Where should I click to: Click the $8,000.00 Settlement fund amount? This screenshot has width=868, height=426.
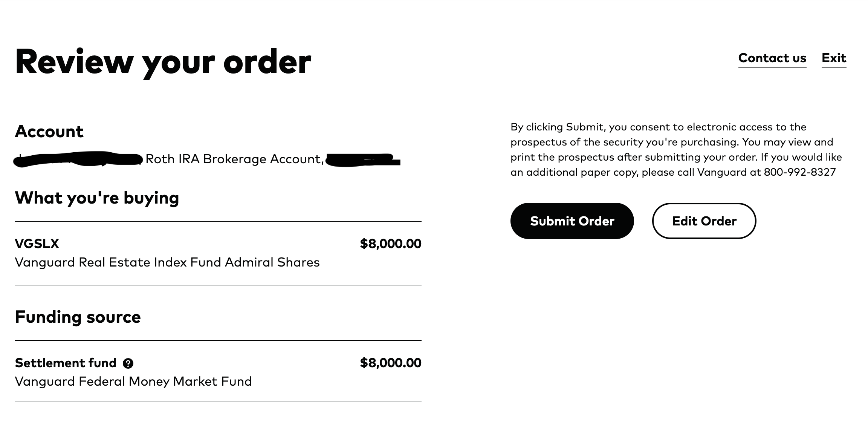click(x=390, y=363)
